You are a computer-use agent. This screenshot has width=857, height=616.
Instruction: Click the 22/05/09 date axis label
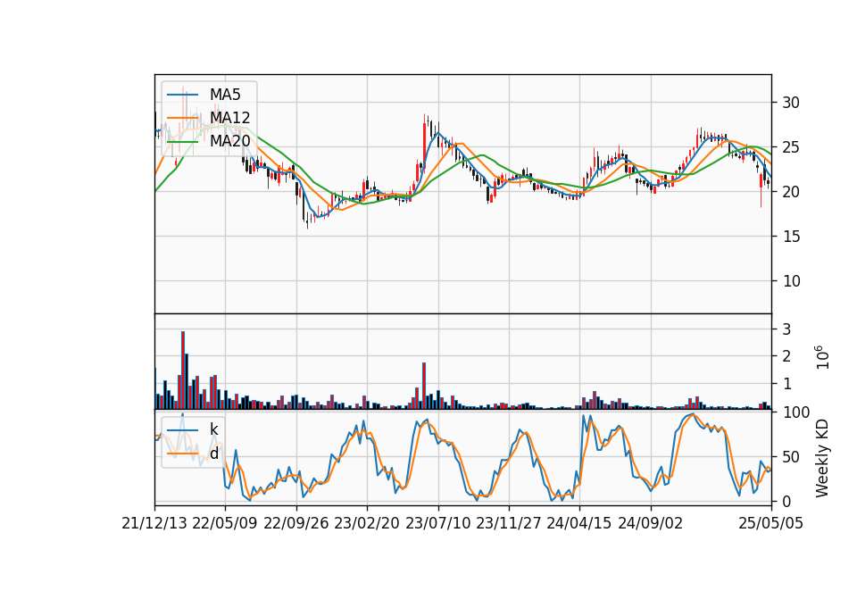coord(225,523)
